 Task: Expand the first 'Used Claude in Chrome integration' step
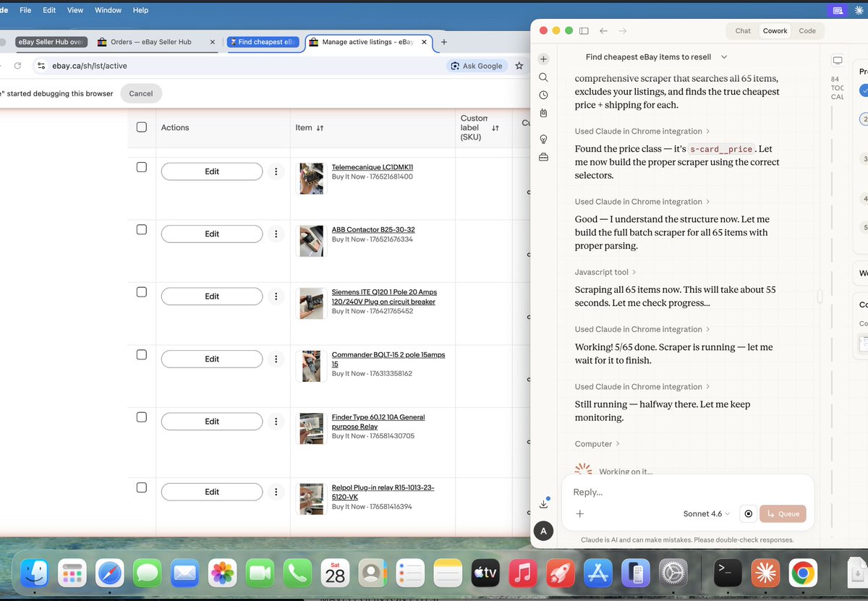coord(642,131)
